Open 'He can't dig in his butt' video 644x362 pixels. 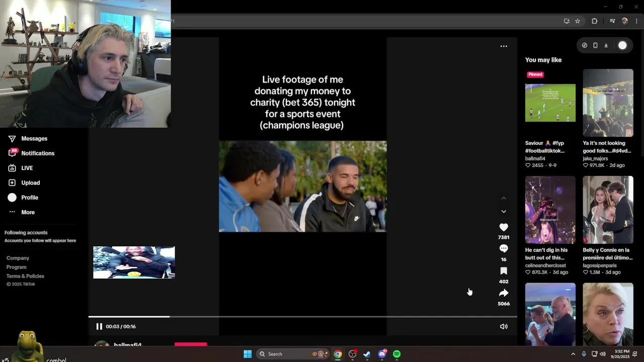pyautogui.click(x=550, y=210)
